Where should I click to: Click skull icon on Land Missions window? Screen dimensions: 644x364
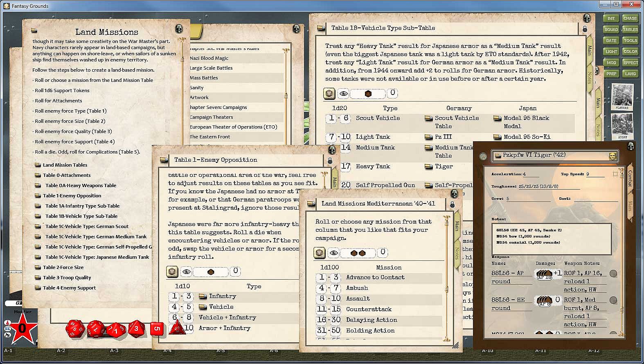pyautogui.click(x=179, y=29)
